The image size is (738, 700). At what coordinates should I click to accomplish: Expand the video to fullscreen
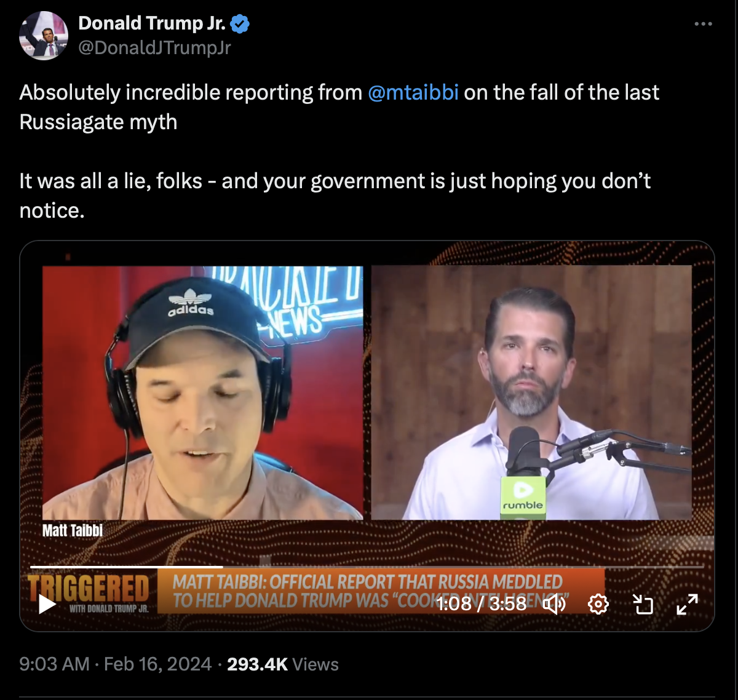687,605
